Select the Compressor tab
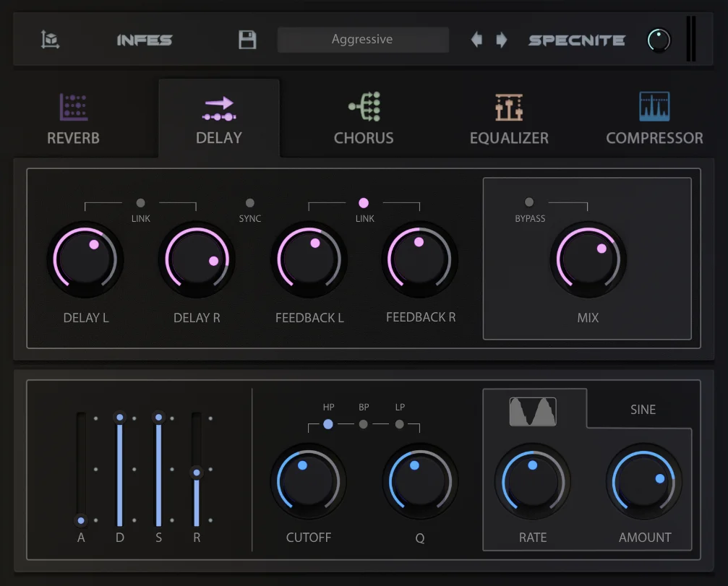Image resolution: width=728 pixels, height=586 pixels. click(654, 119)
